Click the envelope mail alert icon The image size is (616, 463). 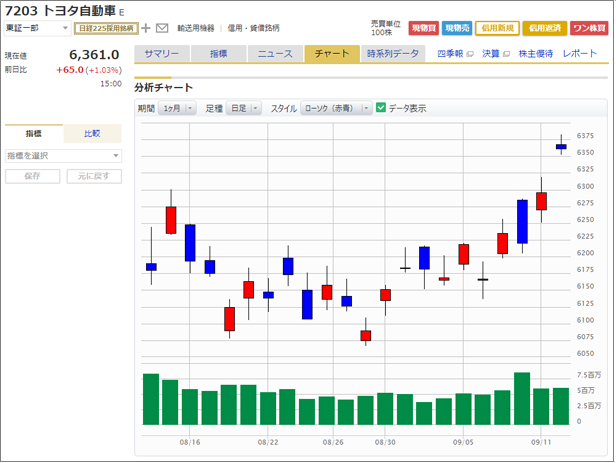coord(162,28)
